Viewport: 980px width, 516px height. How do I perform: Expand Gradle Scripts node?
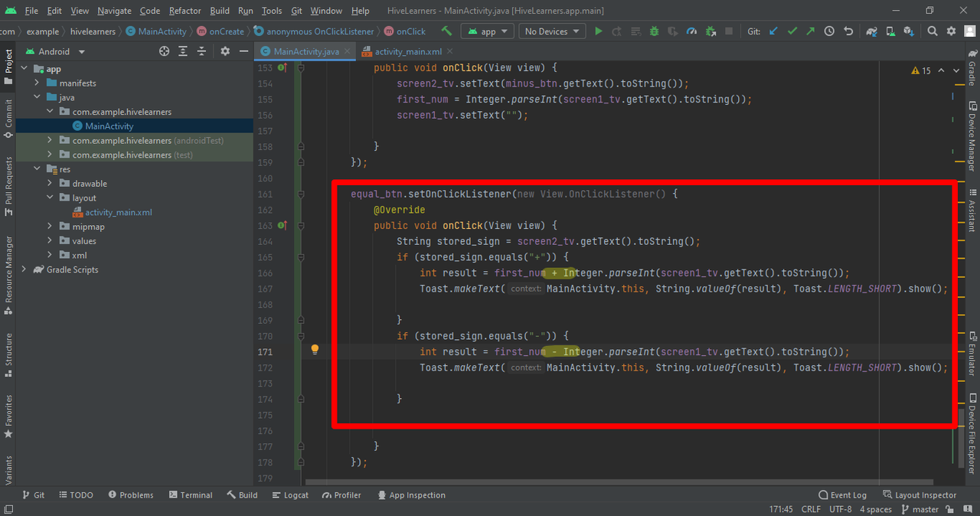24,269
